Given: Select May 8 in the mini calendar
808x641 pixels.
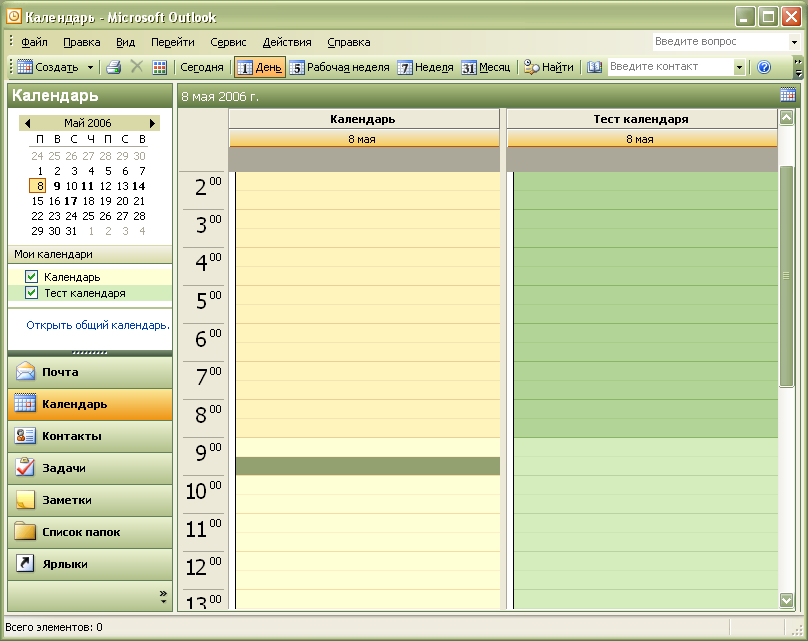Looking at the screenshot, I should (x=38, y=186).
